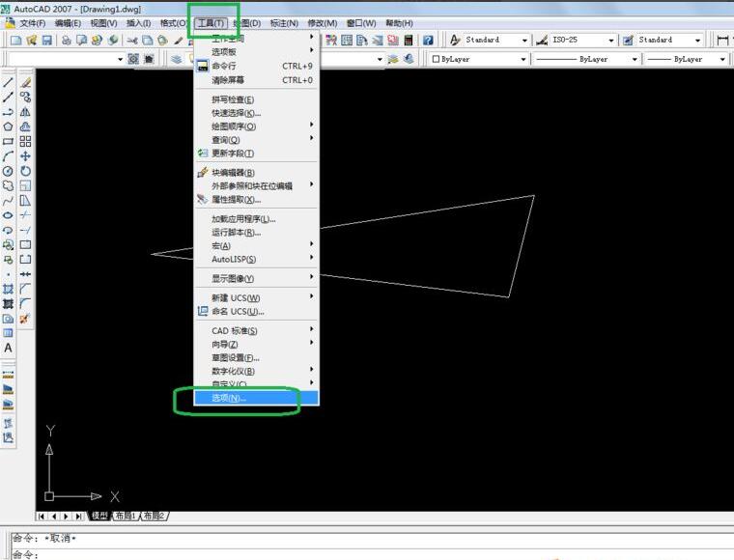Select the Polygon draw tool
The height and width of the screenshot is (560, 734).
pos(8,126)
